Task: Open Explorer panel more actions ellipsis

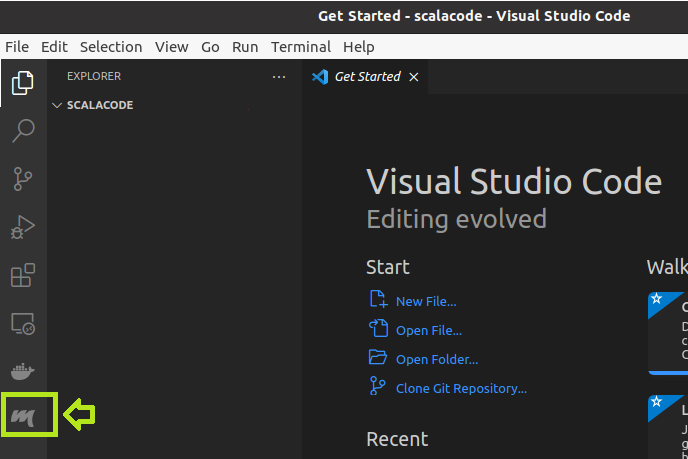Action: click(279, 76)
